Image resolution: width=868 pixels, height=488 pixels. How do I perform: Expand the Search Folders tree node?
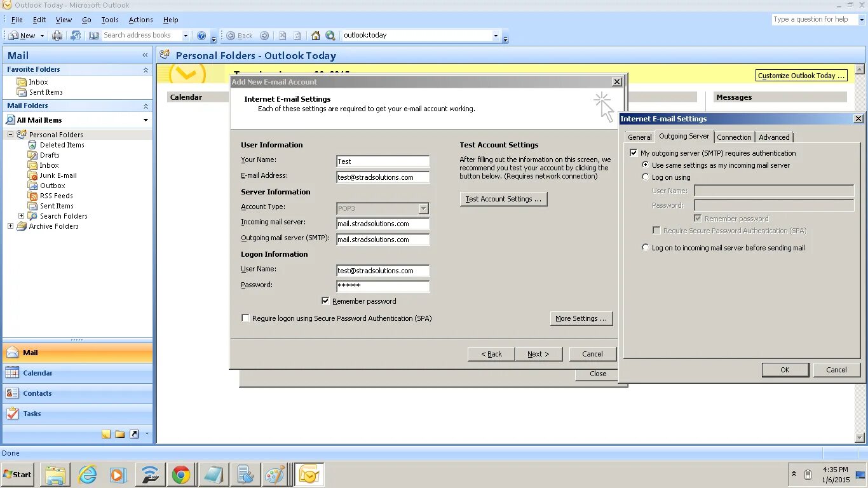21,216
